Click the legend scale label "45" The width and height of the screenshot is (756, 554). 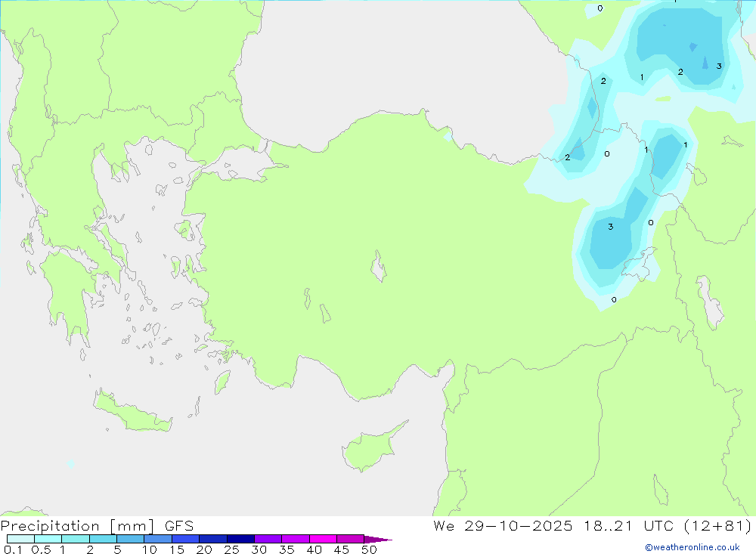342,549
